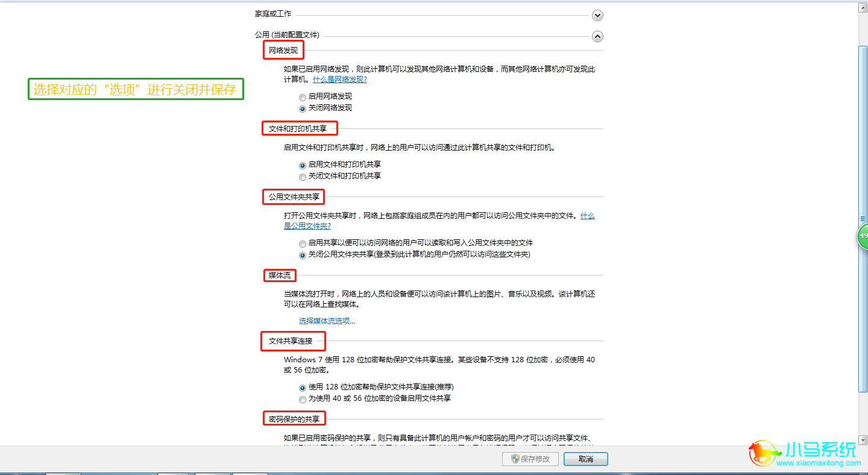Select 使用 128 位加密 radio option
The height and width of the screenshot is (475, 868).
pos(303,388)
